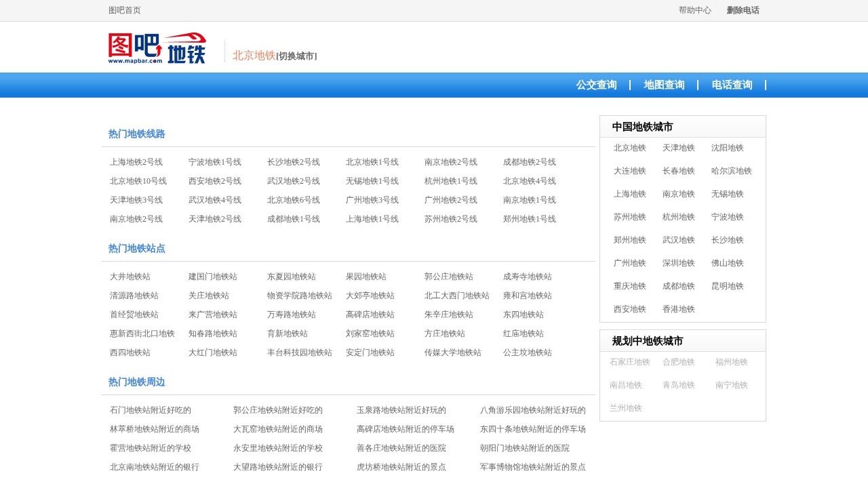Open the 电话查询 navigation item

[x=732, y=85]
